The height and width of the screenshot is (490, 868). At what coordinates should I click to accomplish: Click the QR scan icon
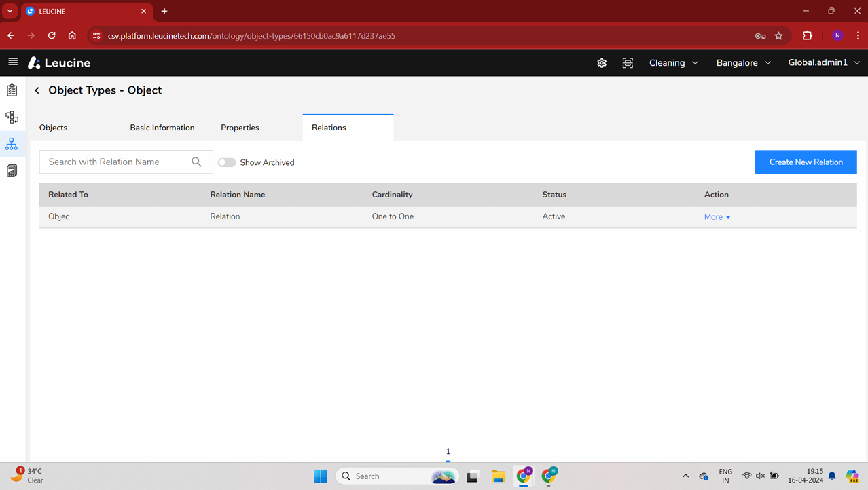(x=628, y=63)
